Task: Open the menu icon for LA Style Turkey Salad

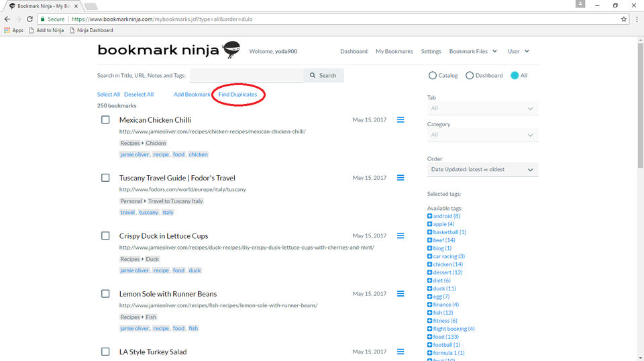Action: pyautogui.click(x=400, y=352)
